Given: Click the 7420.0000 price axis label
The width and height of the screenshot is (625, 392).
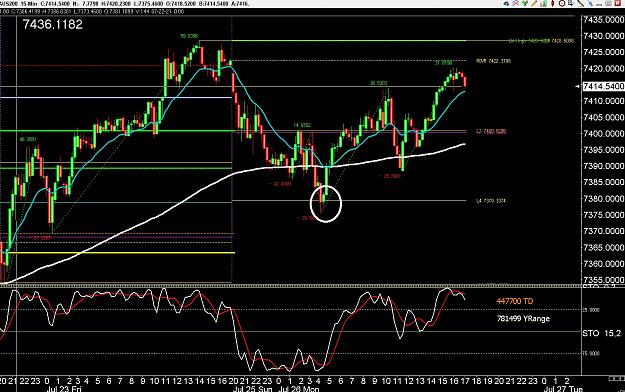Looking at the screenshot, I should (x=603, y=69).
